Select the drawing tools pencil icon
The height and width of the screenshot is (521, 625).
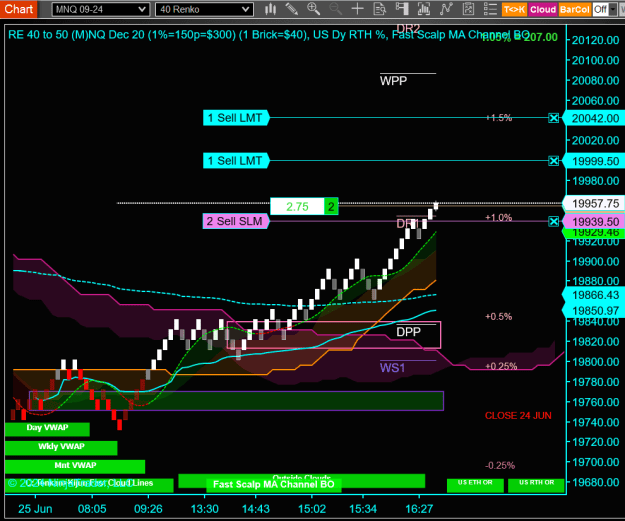292,9
